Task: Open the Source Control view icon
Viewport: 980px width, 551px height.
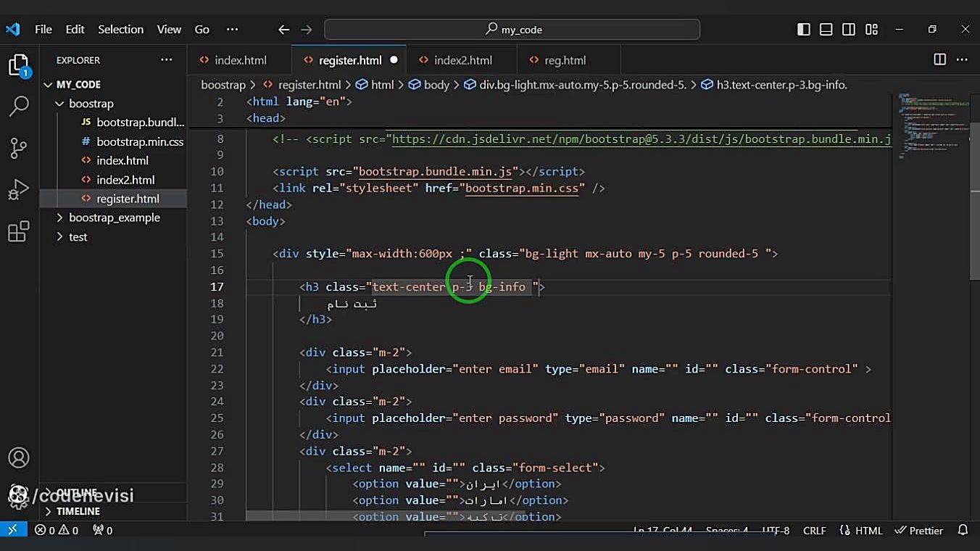Action: [19, 148]
